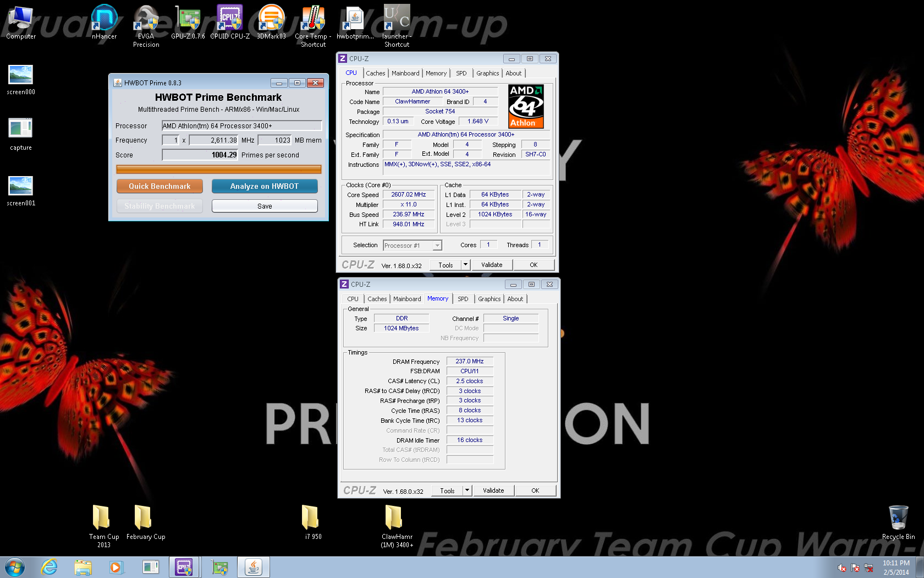This screenshot has height=578, width=924.
Task: Click the network tray icon
Action: tap(869, 568)
